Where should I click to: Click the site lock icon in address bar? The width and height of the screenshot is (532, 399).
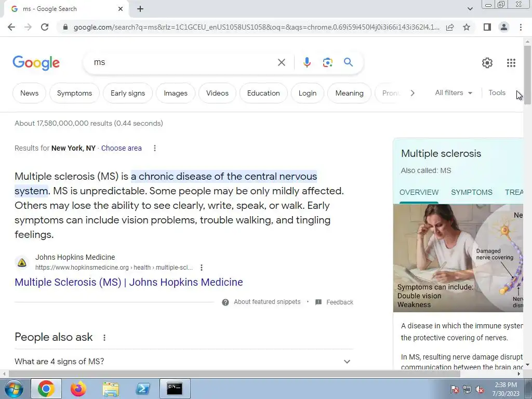click(x=65, y=27)
